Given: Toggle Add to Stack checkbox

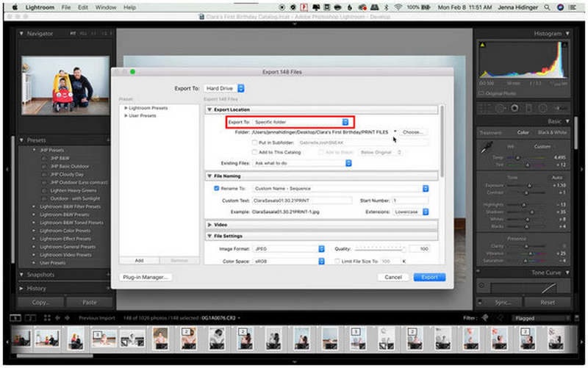Looking at the screenshot, I should tap(321, 152).
